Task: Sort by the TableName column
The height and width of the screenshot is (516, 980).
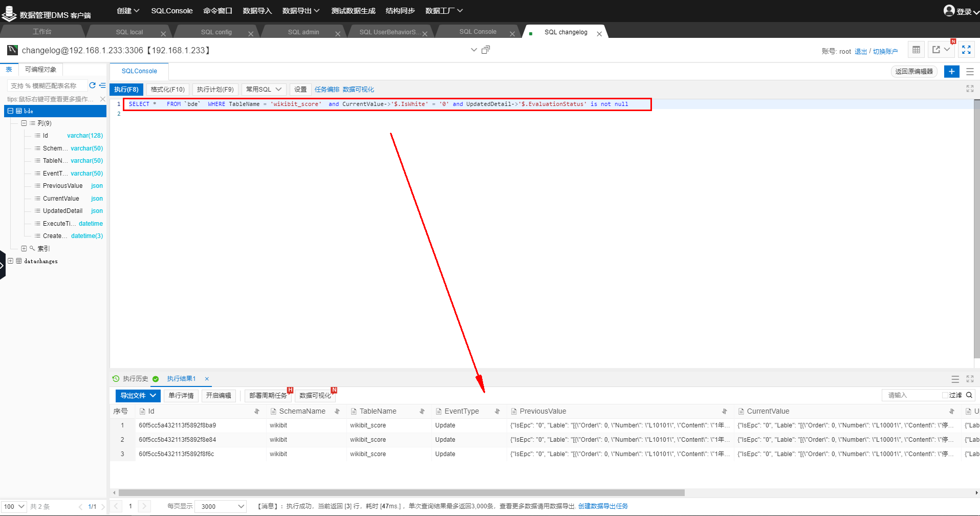Action: pyautogui.click(x=422, y=411)
